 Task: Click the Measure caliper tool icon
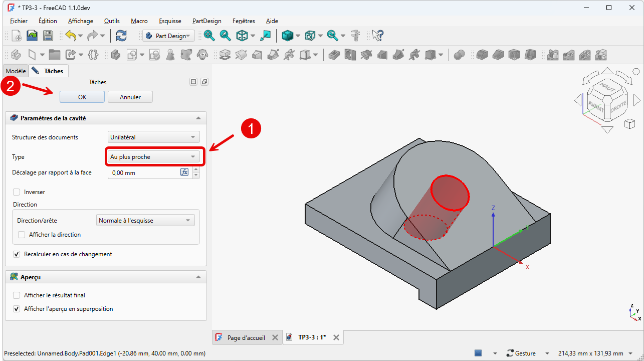[356, 36]
